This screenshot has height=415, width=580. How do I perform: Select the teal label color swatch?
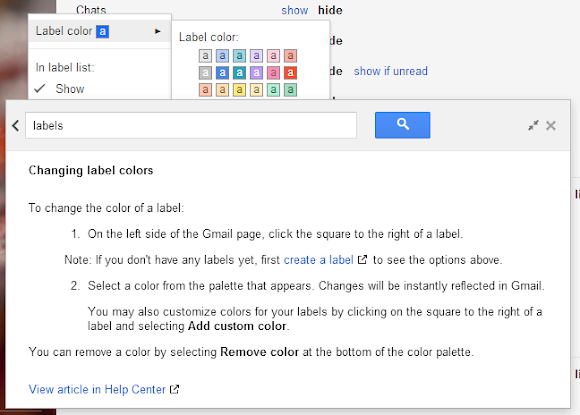(239, 72)
